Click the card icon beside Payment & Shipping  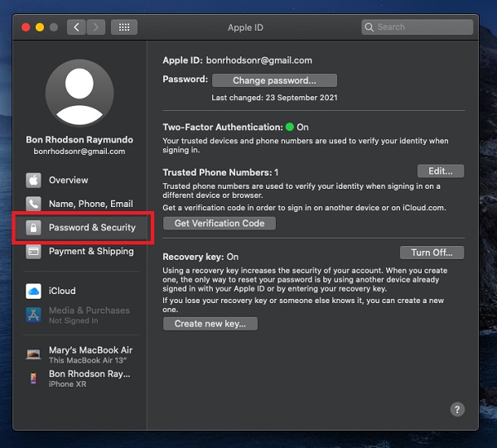(x=33, y=252)
